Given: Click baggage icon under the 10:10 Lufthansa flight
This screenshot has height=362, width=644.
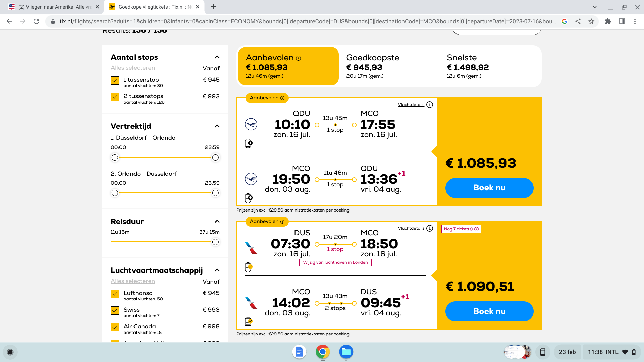Looking at the screenshot, I should (249, 143).
